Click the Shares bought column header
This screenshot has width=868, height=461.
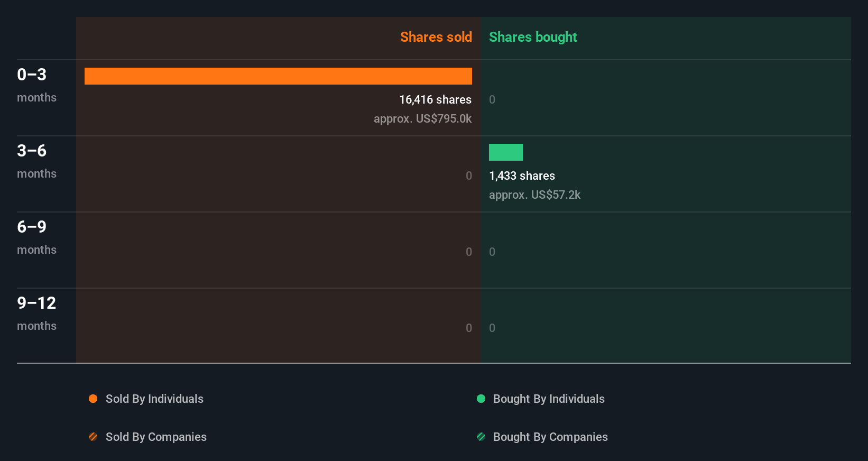point(533,37)
